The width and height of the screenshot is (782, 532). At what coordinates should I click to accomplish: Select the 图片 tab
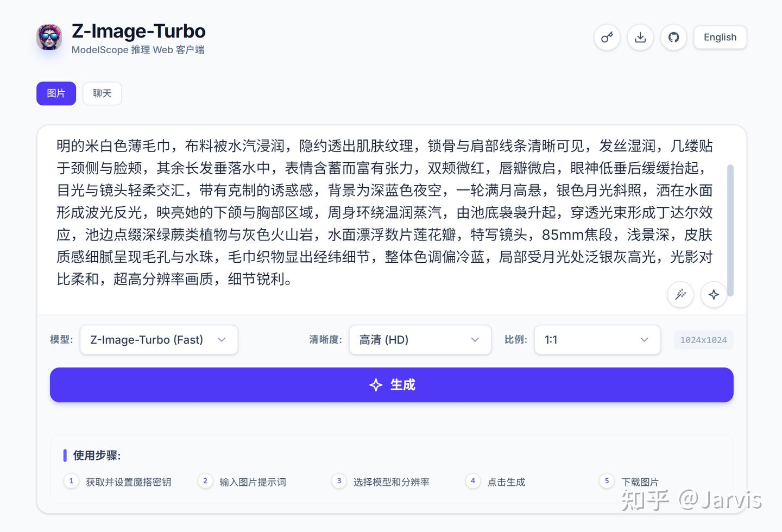(56, 93)
